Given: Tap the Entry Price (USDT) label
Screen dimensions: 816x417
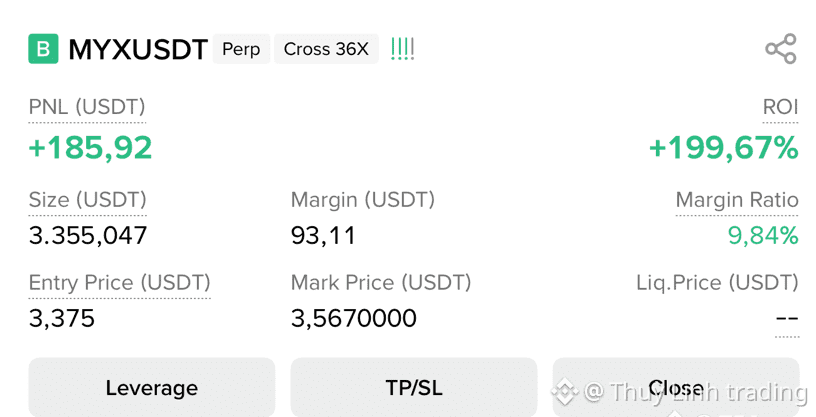Looking at the screenshot, I should (x=120, y=283).
